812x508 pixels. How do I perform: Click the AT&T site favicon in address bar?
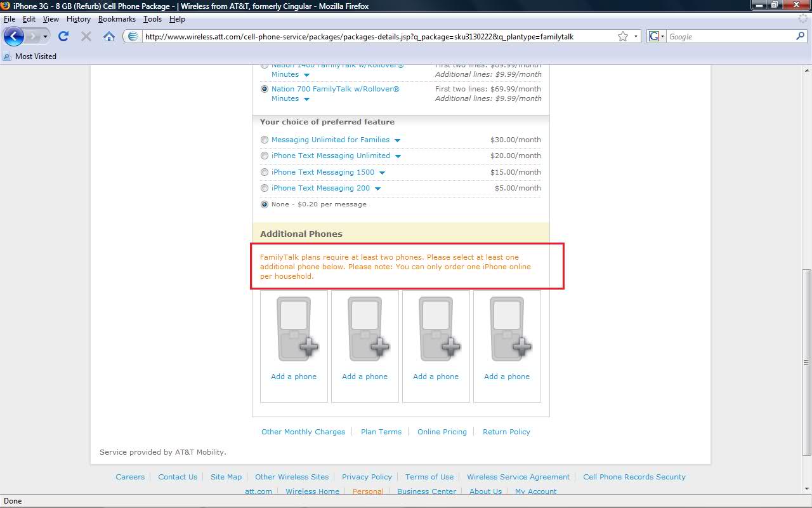click(x=133, y=36)
